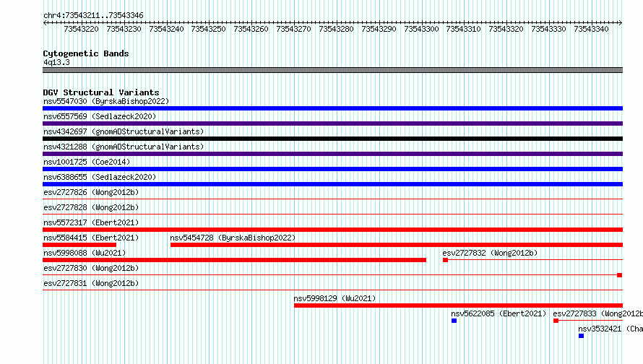Screen dimensions: 643x364
Task: Click the blue bar of nsv5547030
Action: (x=332, y=108)
